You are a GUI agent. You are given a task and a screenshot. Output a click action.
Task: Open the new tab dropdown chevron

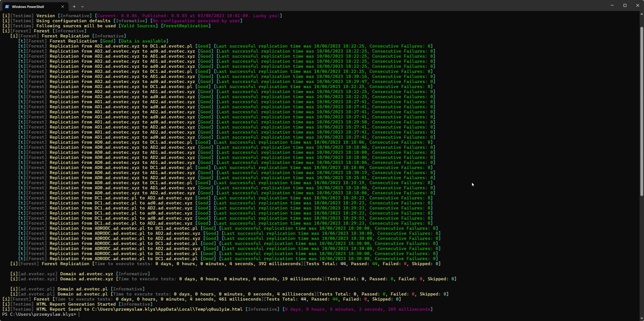(82, 6)
